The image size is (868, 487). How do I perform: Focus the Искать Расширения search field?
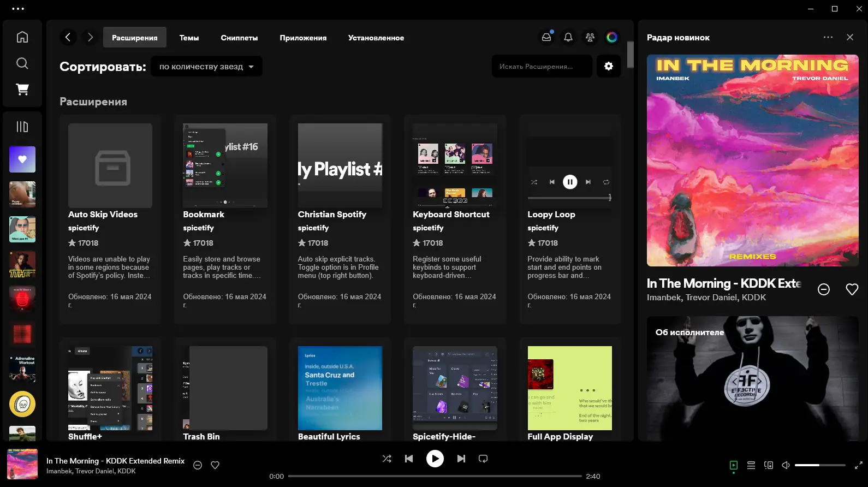tap(542, 66)
